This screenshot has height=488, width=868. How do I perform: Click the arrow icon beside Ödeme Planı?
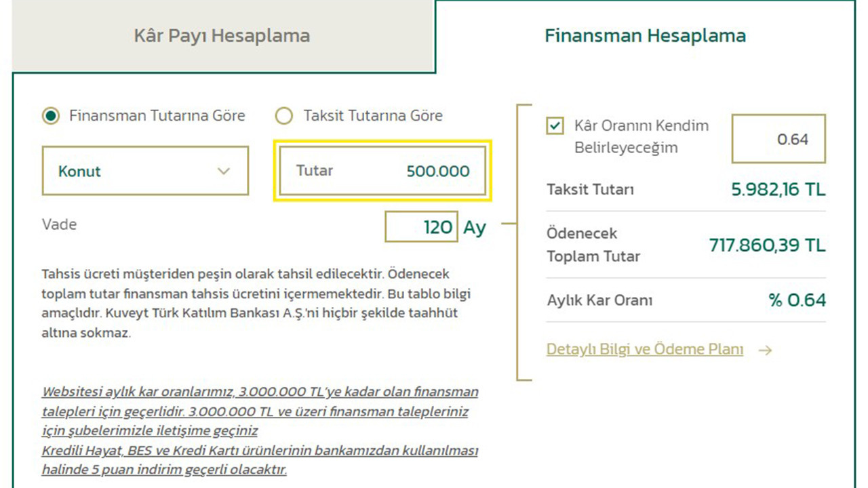coord(765,350)
